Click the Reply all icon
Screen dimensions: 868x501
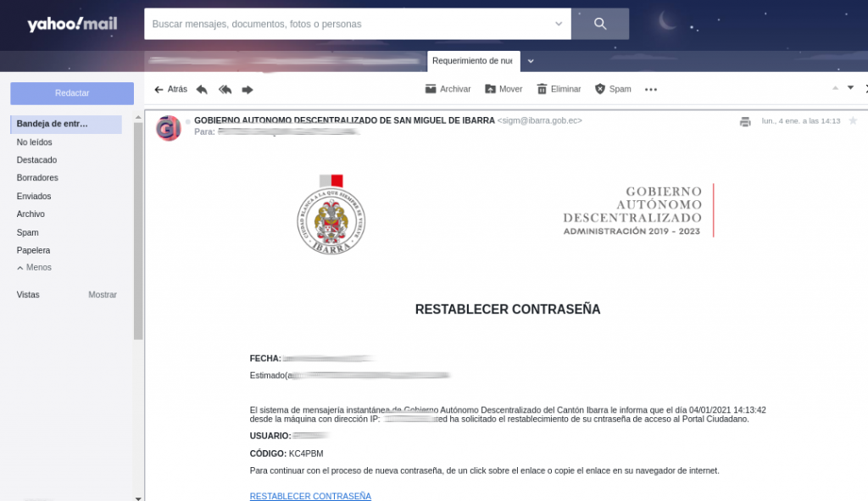point(225,89)
